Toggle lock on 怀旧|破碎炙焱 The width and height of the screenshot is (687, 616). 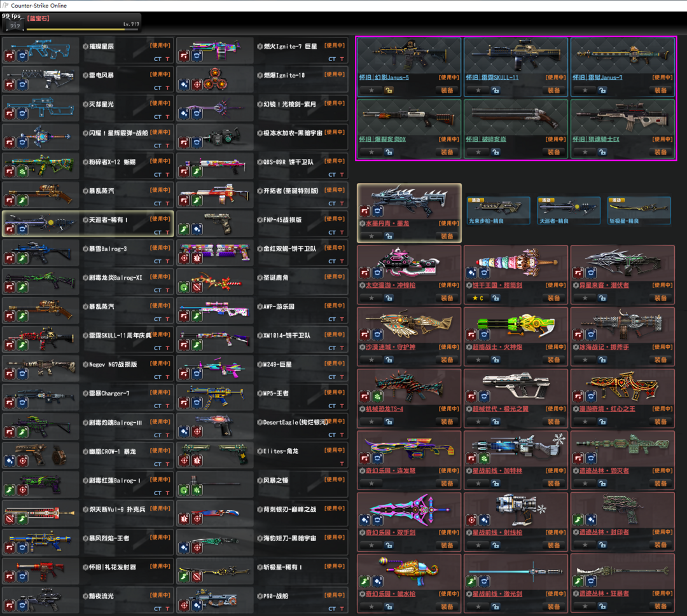click(x=496, y=152)
